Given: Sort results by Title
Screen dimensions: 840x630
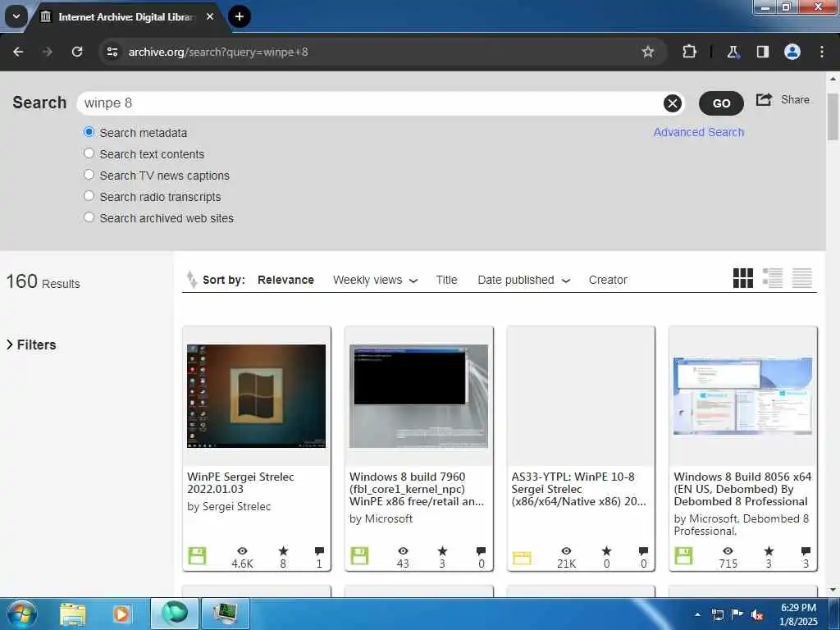Looking at the screenshot, I should (x=446, y=281).
